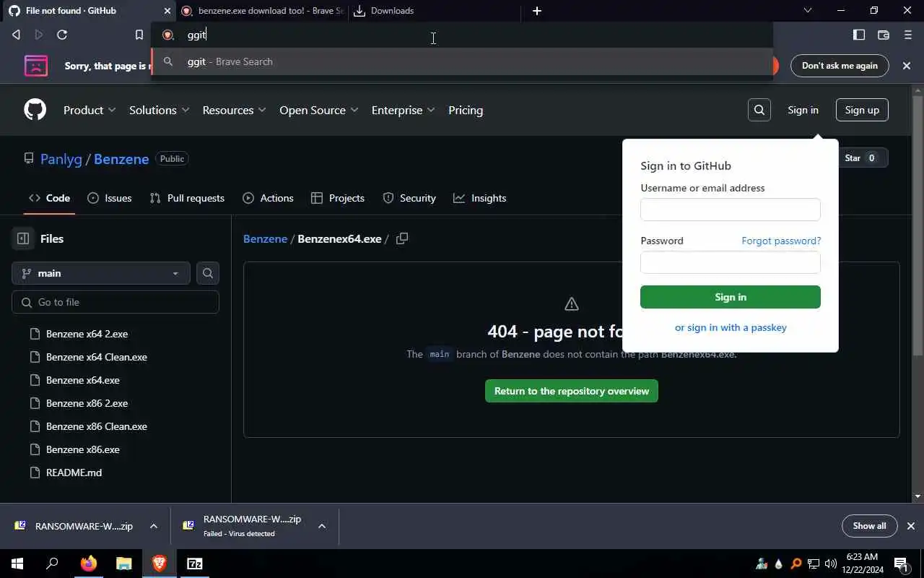
Task: Bookmark this page in Brave
Action: click(139, 35)
